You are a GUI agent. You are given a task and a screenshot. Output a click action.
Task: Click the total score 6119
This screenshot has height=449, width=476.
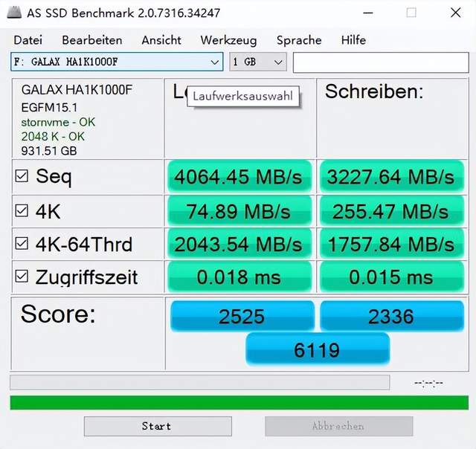(318, 349)
